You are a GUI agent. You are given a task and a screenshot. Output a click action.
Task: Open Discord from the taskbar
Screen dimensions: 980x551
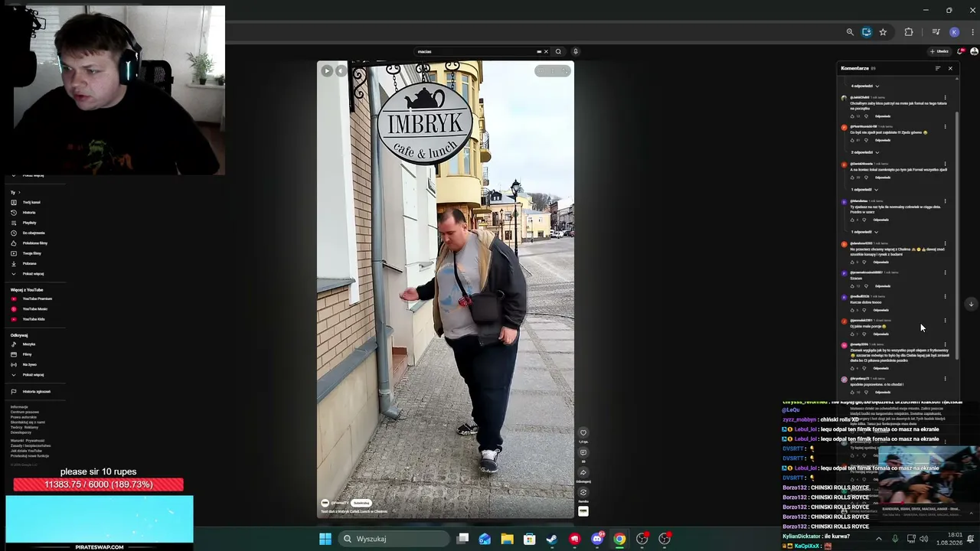point(597,539)
